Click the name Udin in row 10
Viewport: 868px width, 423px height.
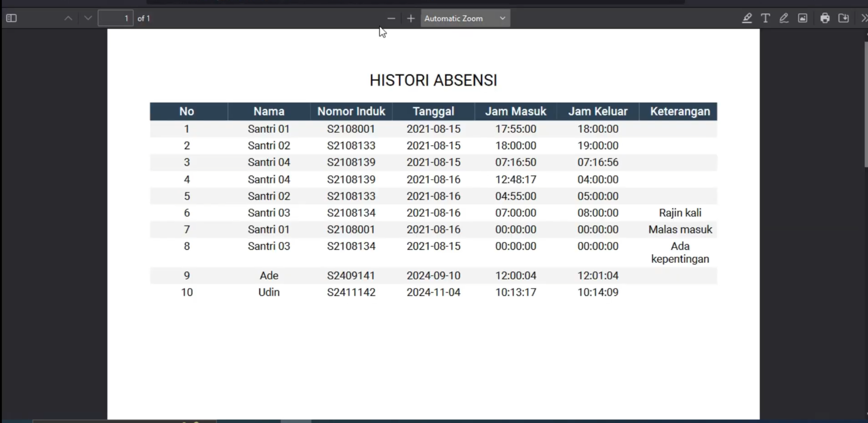coord(269,292)
